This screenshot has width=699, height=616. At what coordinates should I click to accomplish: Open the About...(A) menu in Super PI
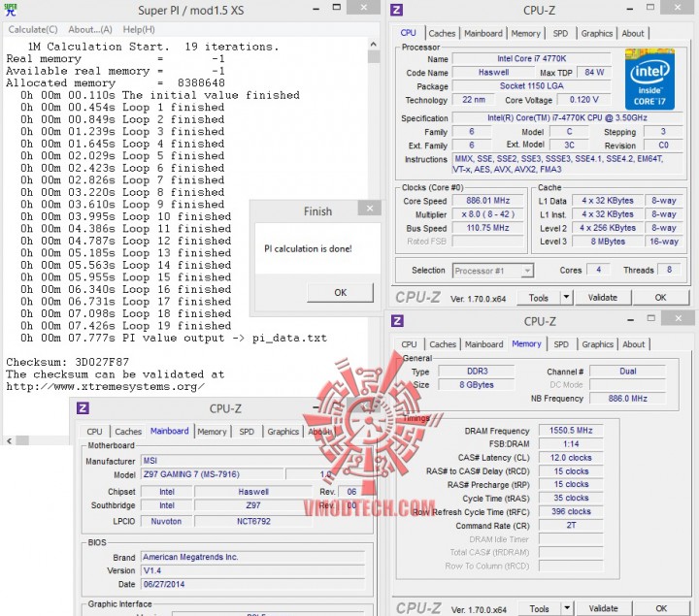[x=90, y=29]
